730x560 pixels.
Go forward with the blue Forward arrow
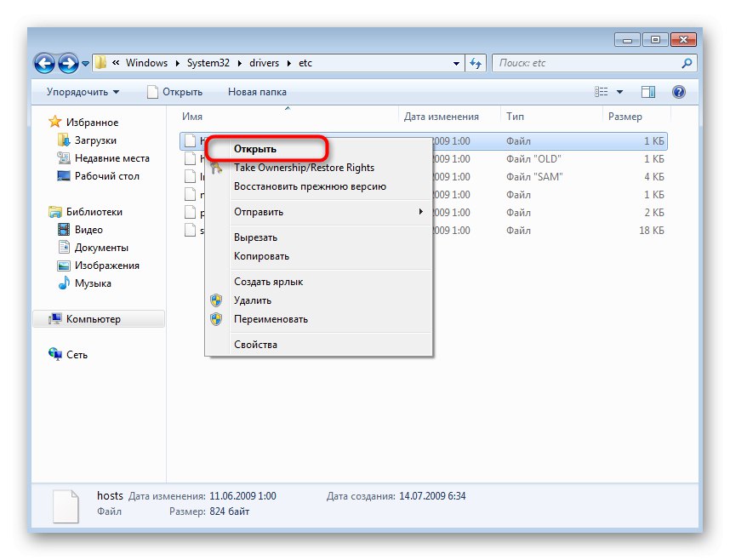coord(68,63)
